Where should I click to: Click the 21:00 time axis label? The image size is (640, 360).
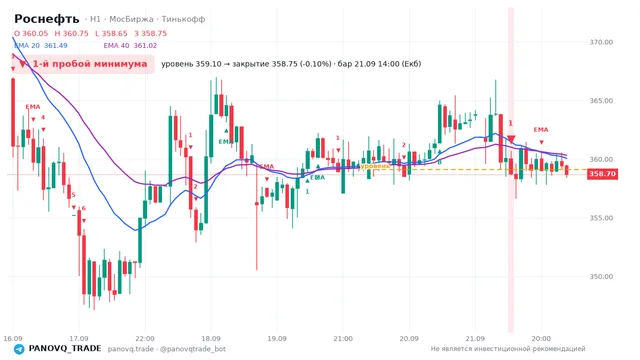click(343, 339)
